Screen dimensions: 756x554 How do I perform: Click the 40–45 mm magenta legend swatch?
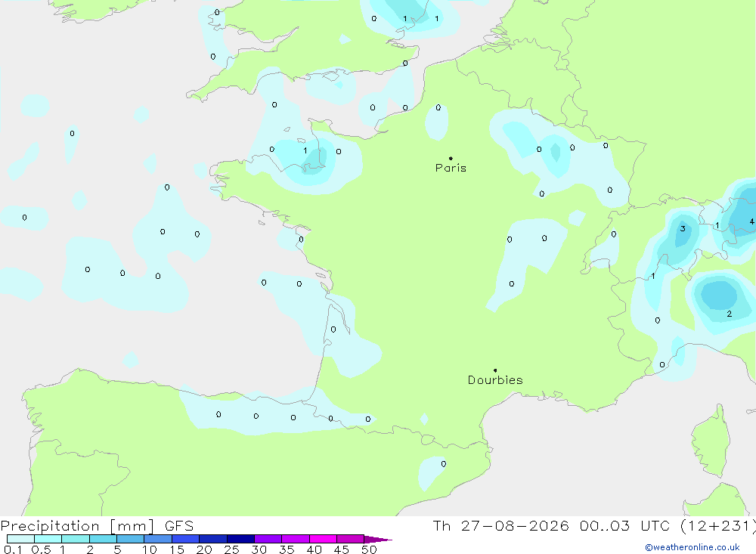click(323, 539)
